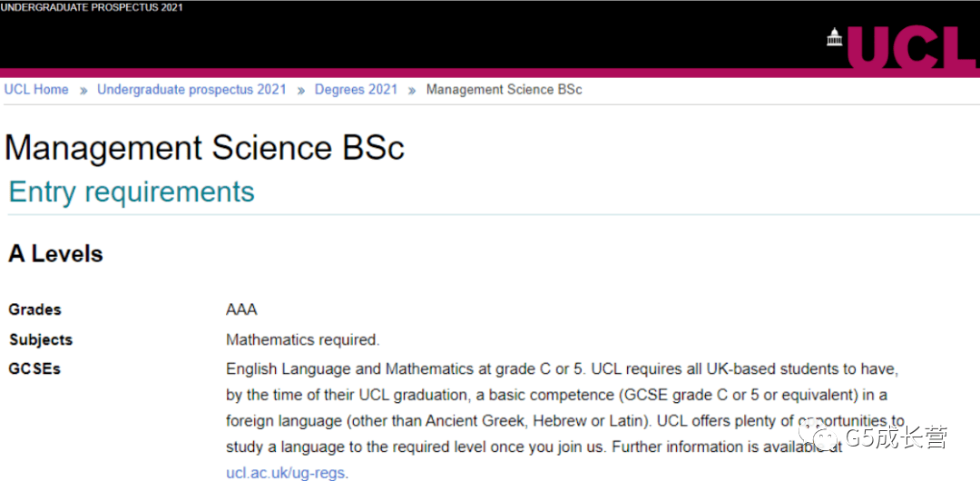The width and height of the screenshot is (980, 481).
Task: Click the AAA grade value
Action: [x=241, y=309]
